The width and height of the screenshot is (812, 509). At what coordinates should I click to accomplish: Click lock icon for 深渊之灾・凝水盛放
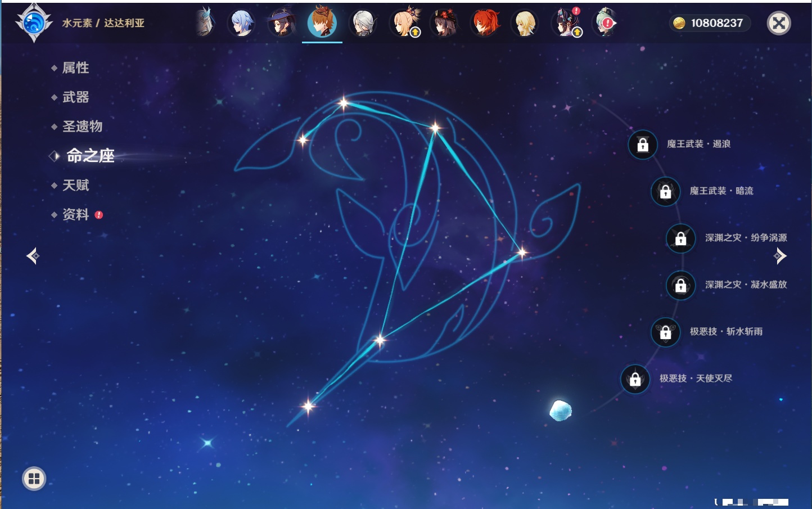click(x=680, y=285)
